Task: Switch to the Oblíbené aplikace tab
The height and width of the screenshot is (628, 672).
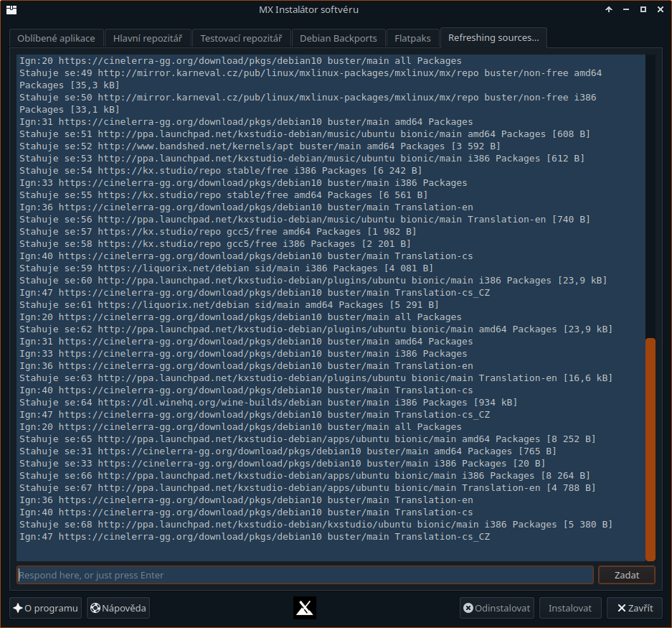Action: (x=56, y=38)
